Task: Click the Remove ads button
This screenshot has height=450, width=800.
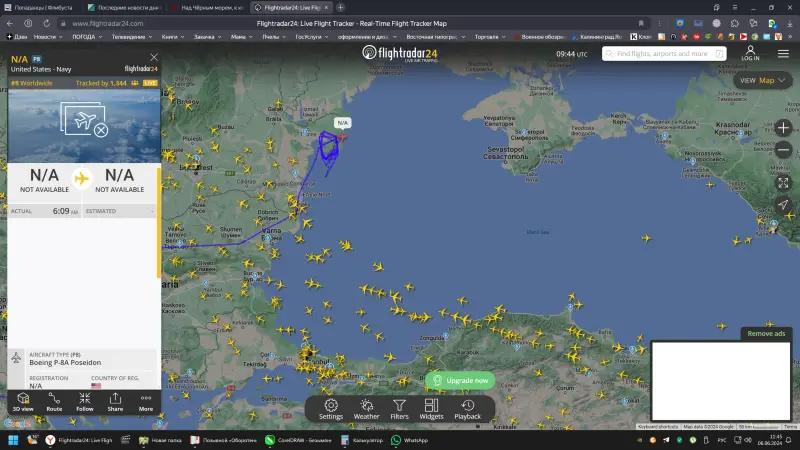Action: click(x=766, y=334)
